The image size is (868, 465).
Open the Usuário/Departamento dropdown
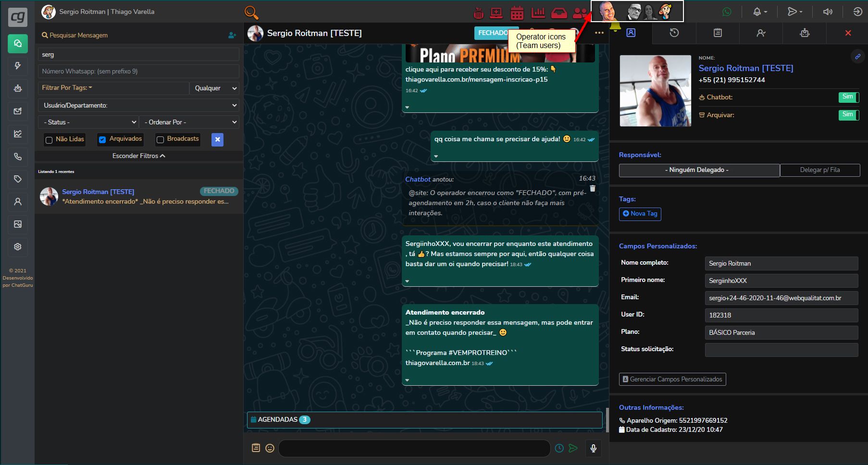click(x=138, y=105)
